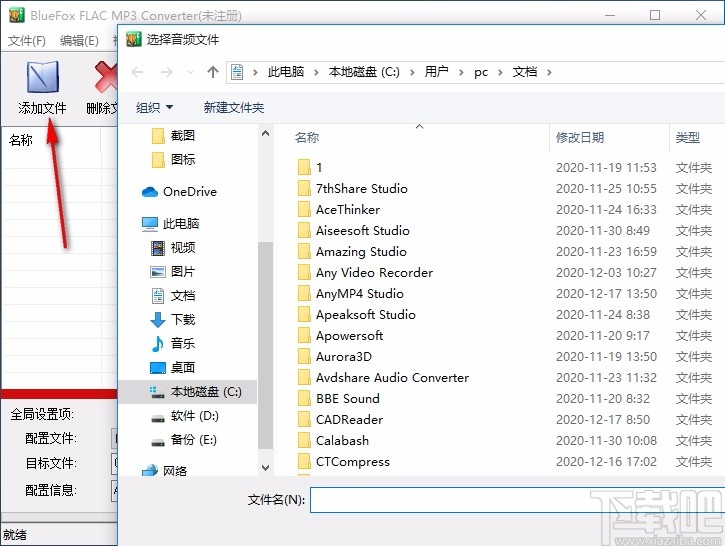
Task: Click pc in the address breadcrumb
Action: (481, 72)
